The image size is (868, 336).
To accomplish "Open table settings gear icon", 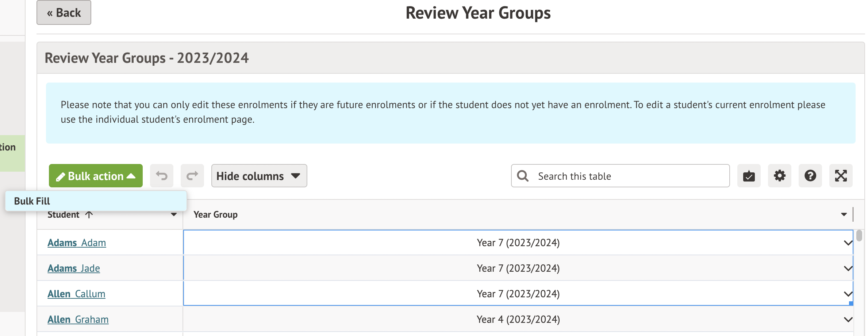I will coord(779,176).
